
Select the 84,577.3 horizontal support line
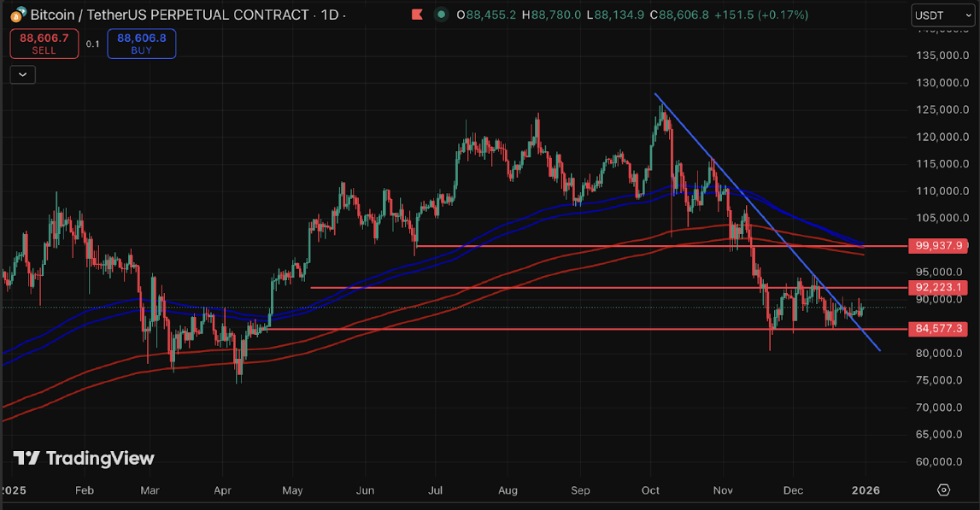[513, 329]
